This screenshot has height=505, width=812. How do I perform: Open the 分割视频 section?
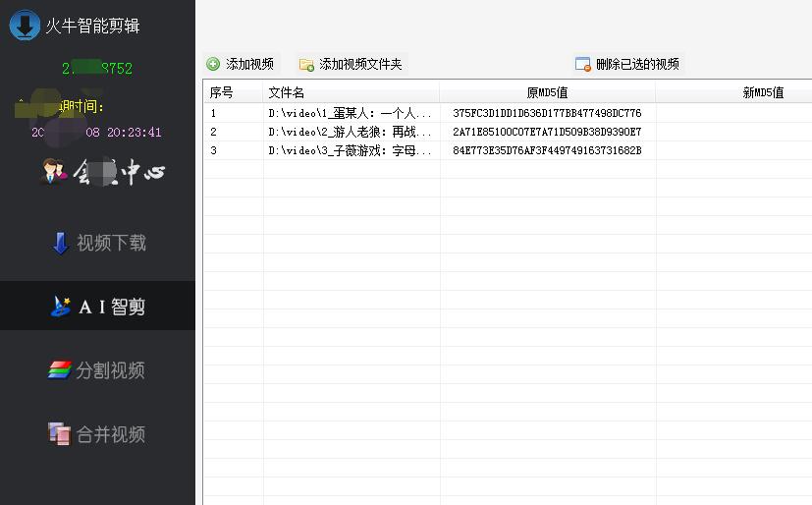click(x=98, y=369)
